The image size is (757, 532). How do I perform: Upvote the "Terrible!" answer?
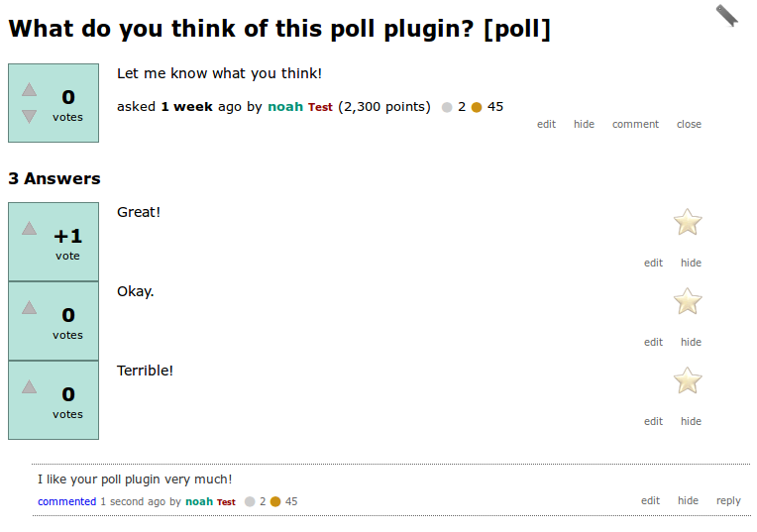[30, 387]
